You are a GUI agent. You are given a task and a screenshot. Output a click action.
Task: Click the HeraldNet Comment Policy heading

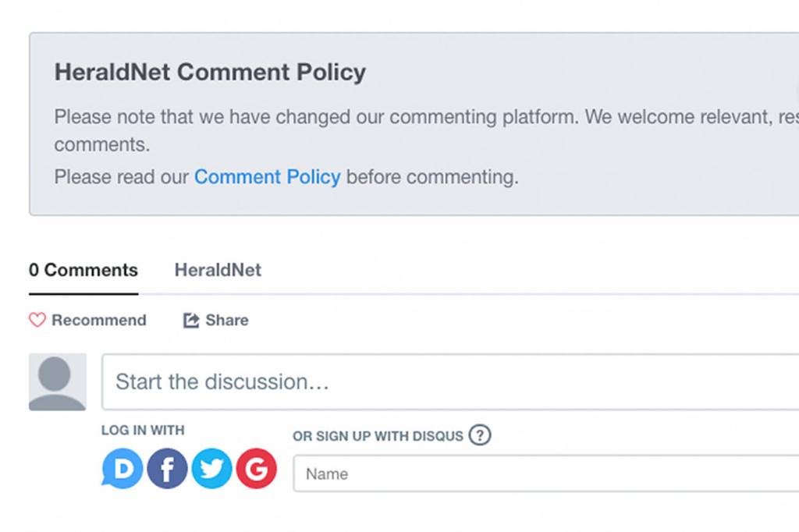[x=210, y=73]
